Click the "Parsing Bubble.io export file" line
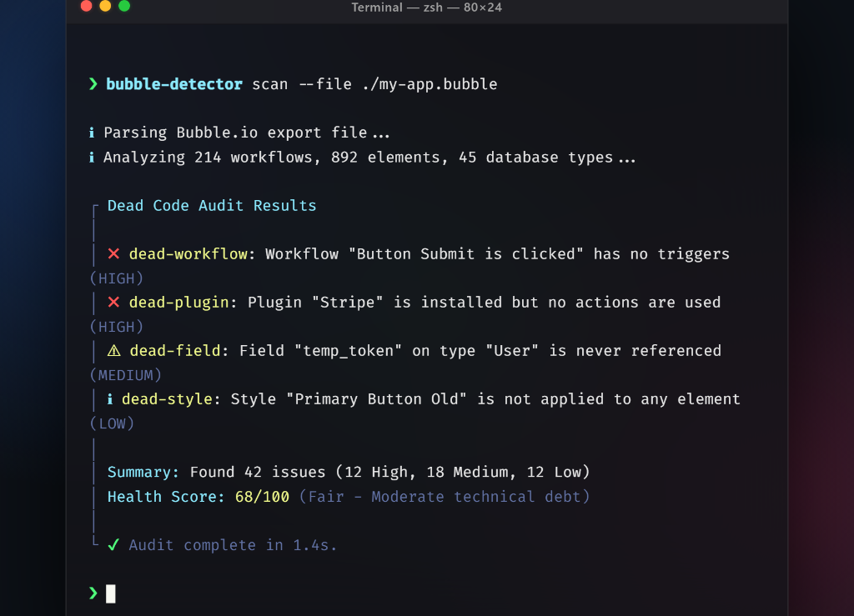 click(x=247, y=133)
